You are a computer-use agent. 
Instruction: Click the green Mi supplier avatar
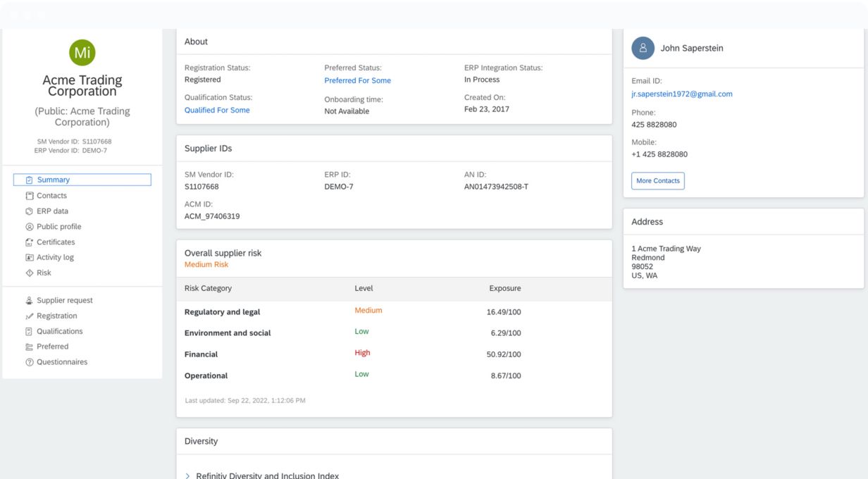tap(82, 52)
